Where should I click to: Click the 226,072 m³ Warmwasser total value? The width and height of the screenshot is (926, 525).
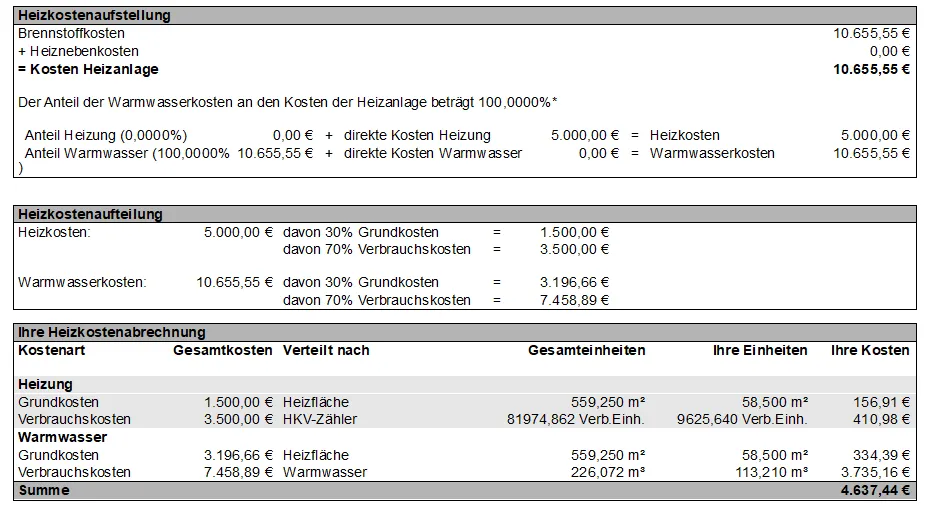(x=602, y=472)
